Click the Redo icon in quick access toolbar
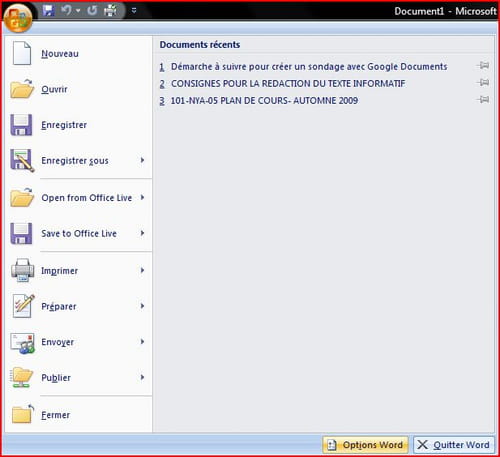The image size is (500, 457). (x=92, y=11)
